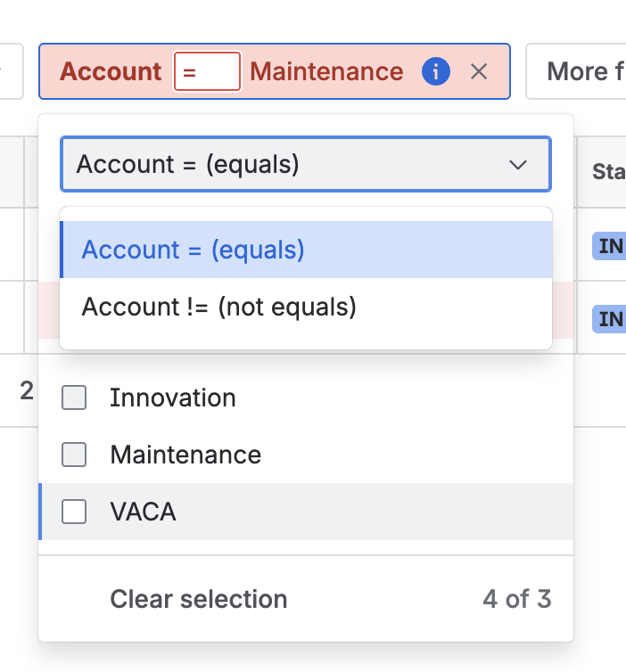Click the Maintenance value in filter chip
This screenshot has height=672, width=626.
pos(326,71)
